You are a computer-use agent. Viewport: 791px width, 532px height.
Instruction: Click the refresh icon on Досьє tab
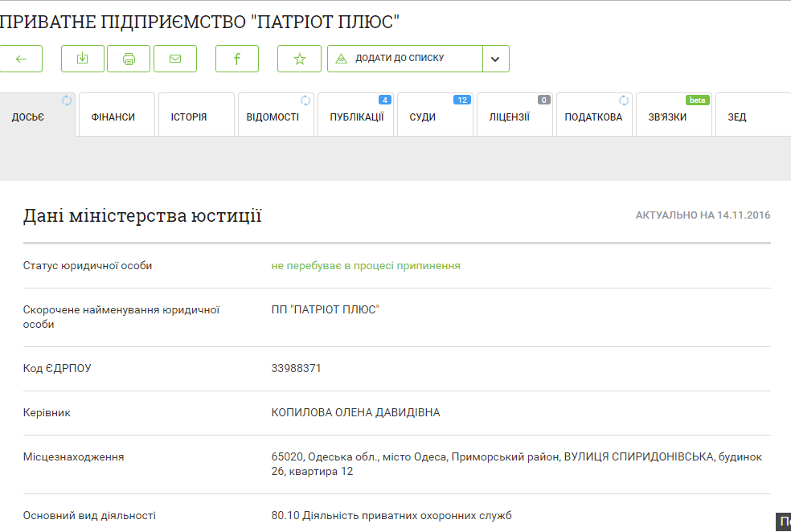67,100
